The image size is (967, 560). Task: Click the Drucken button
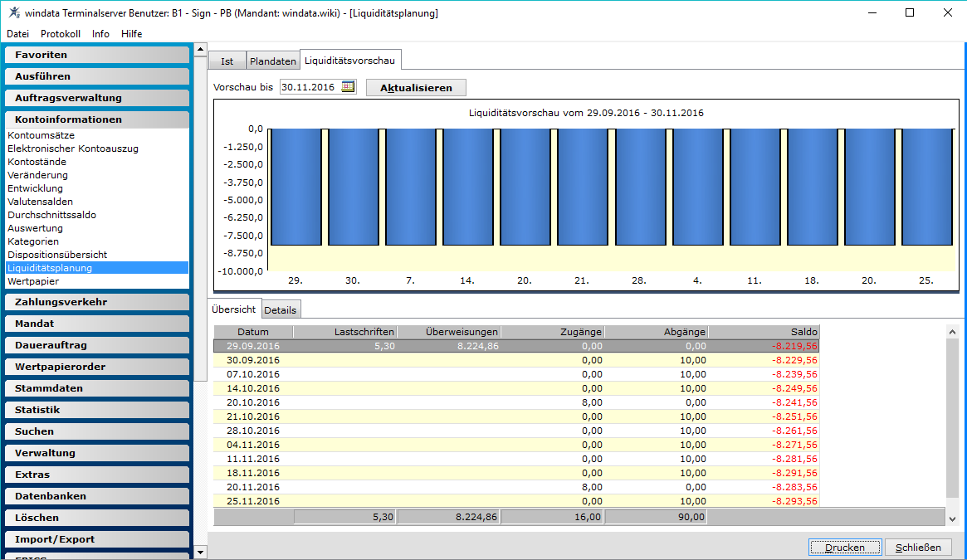tap(845, 547)
